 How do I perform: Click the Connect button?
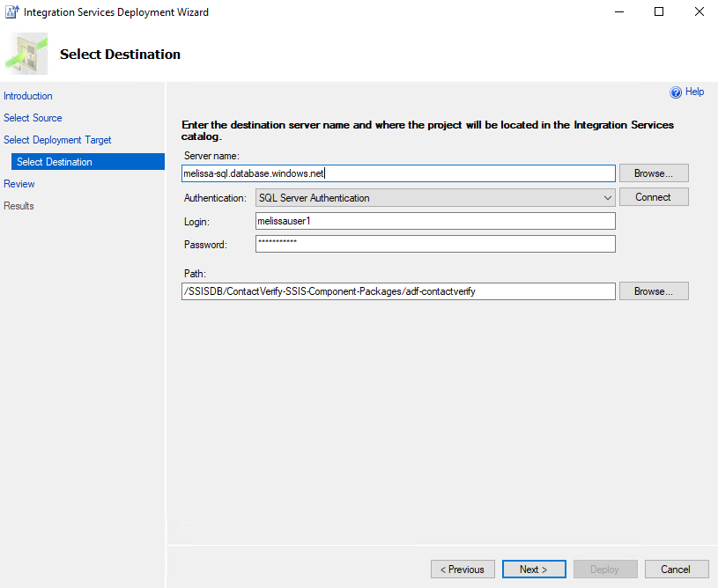pyautogui.click(x=654, y=197)
